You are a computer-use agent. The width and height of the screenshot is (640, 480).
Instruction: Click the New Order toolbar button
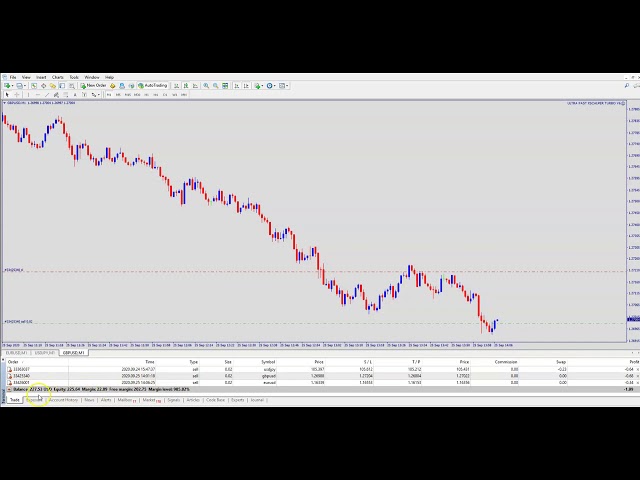(95, 86)
